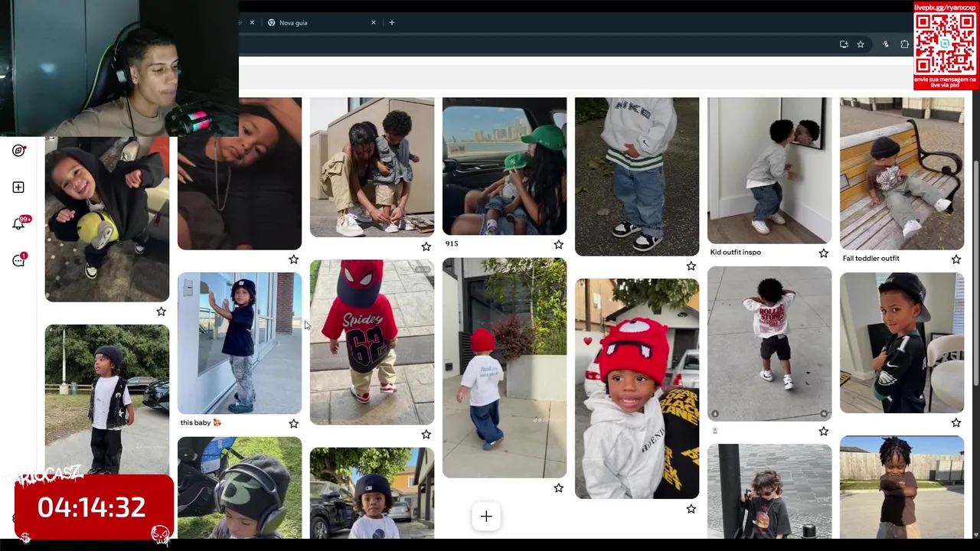Open the Explore compass icon in sidebar
The height and width of the screenshot is (551, 980).
point(18,151)
